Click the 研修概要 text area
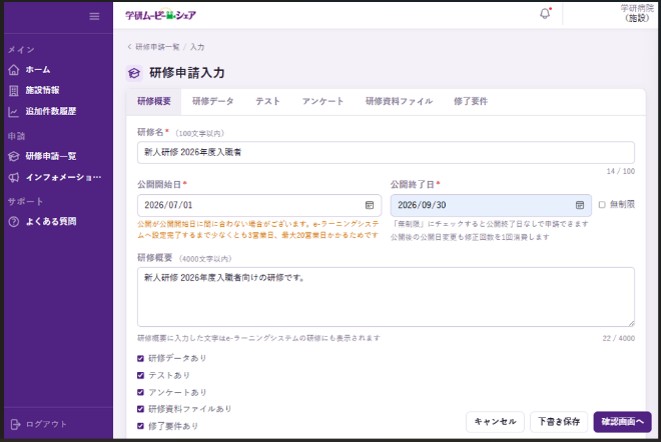The width and height of the screenshot is (661, 442). pos(386,297)
